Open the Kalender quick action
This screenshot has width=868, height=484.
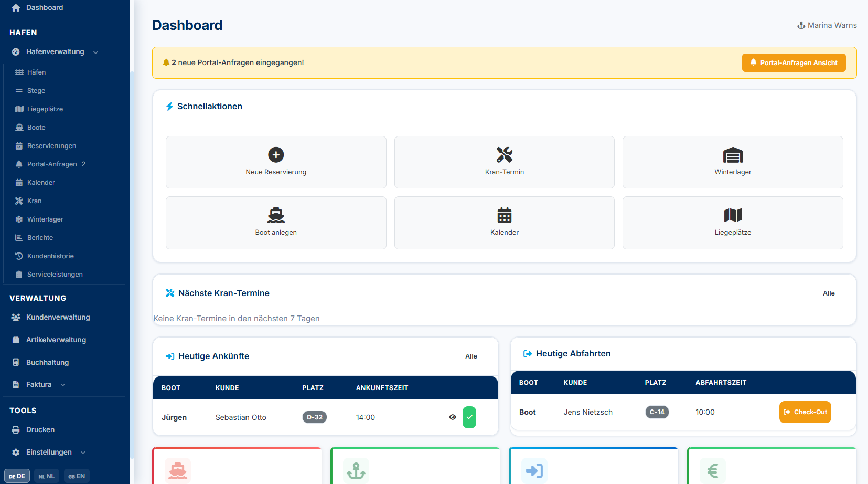503,223
